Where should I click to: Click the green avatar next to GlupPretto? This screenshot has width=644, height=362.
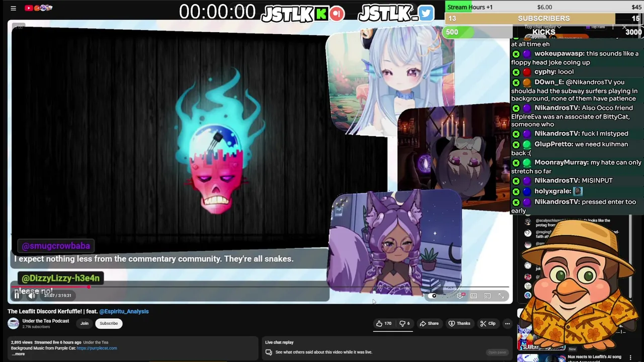[x=527, y=144]
